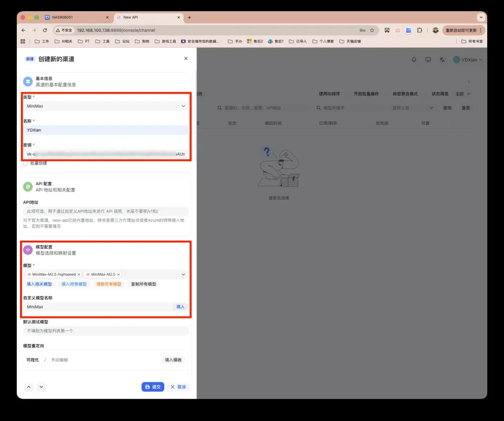Remove the MiniMax-M2.5 model tag
Image resolution: width=504 pixels, height=421 pixels.
coord(119,275)
